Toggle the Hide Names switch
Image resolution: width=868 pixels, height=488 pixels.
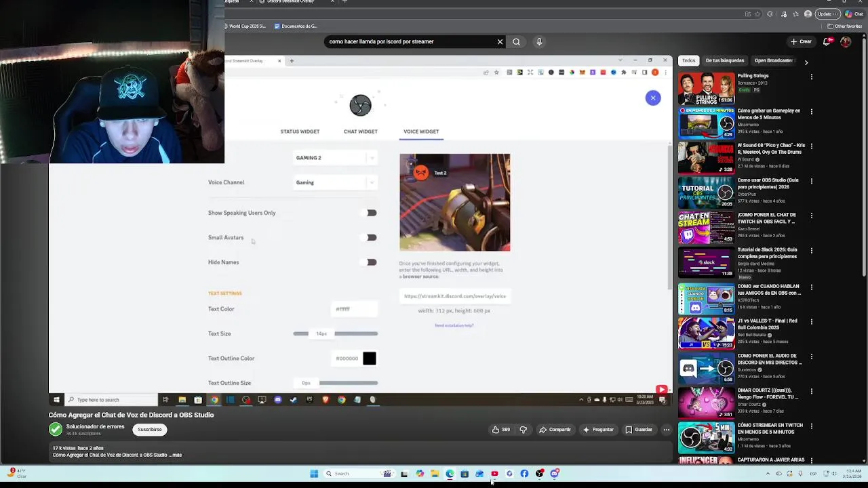tap(371, 262)
